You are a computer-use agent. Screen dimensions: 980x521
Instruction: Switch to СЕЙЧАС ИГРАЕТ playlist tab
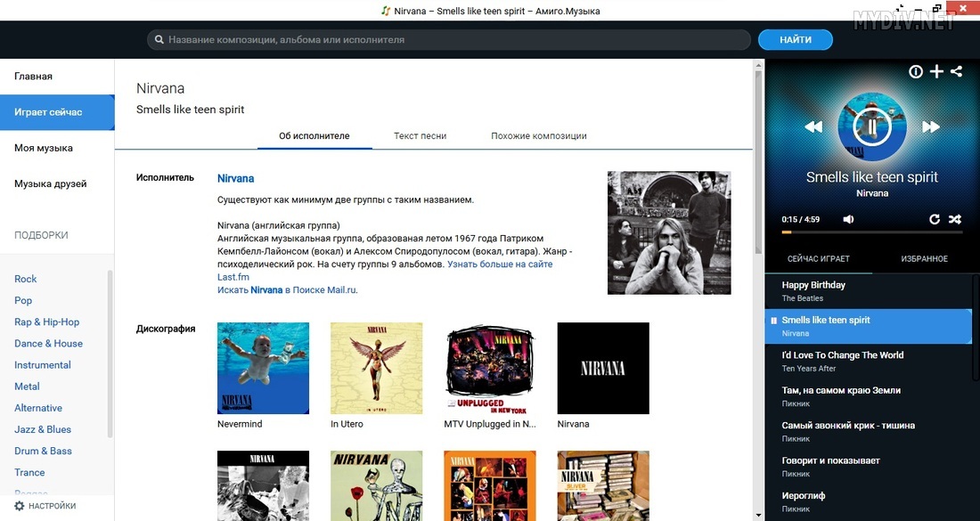(818, 258)
